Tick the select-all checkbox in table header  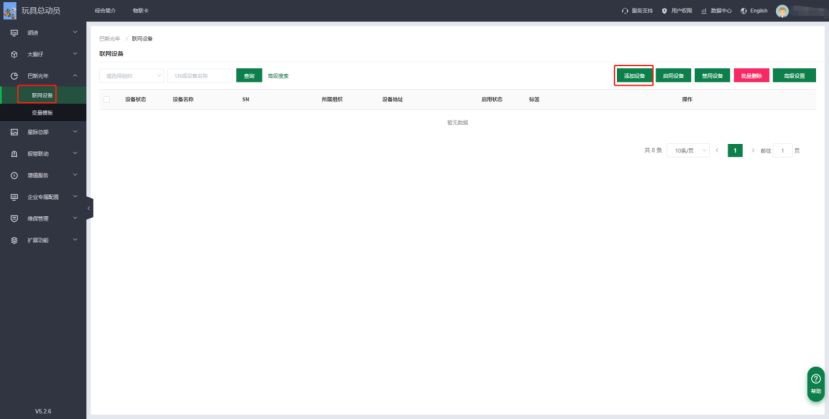click(107, 99)
